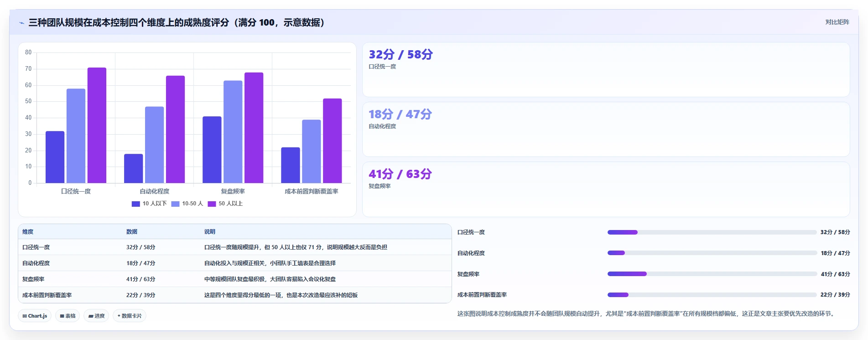
Task: Click the icon left of the page title
Action: pos(21,23)
